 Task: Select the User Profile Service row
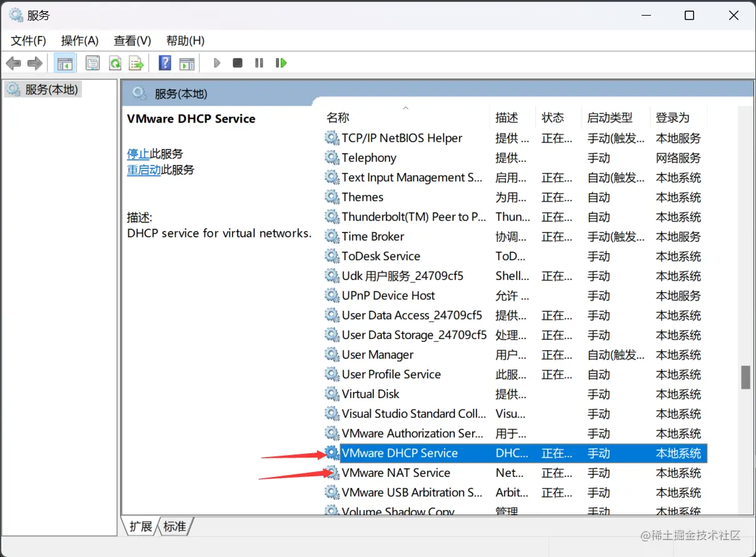515,374
